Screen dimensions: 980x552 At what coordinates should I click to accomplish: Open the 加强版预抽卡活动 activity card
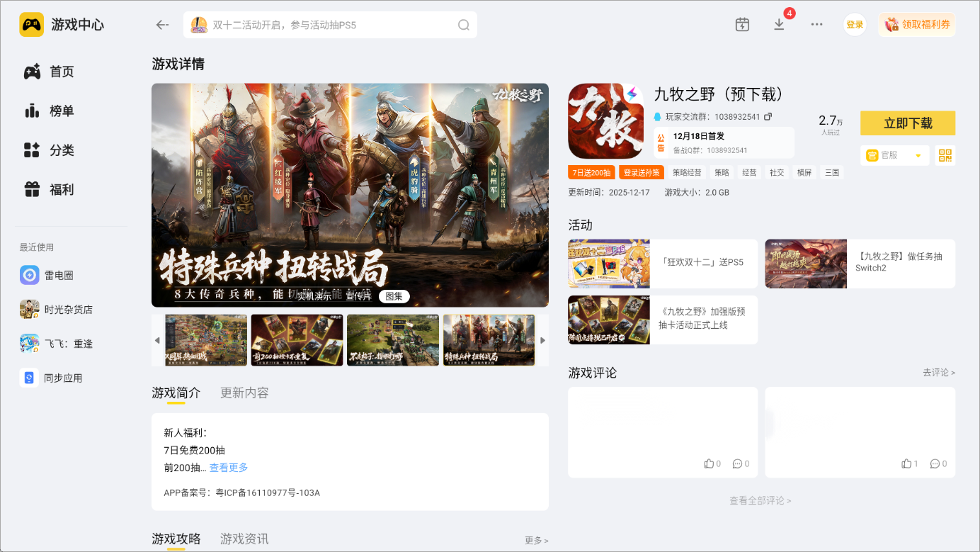663,320
